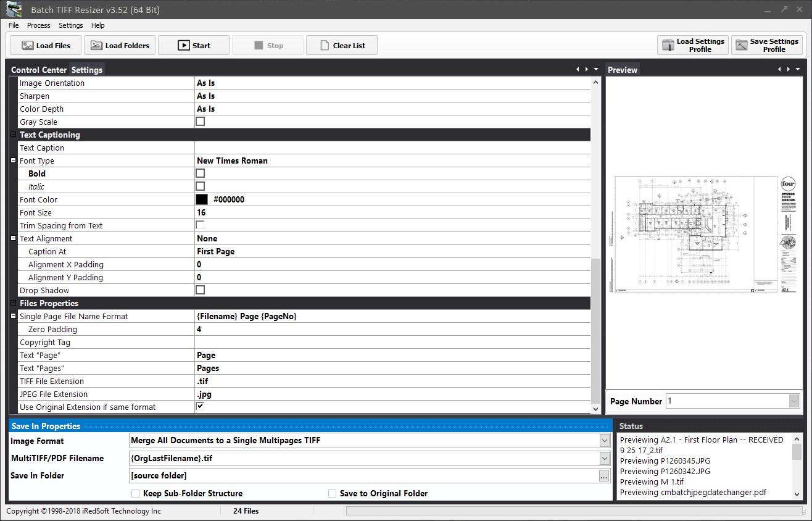Expand the MultiTIFF/PDF Filename dropdown
The height and width of the screenshot is (521, 812).
(x=605, y=458)
